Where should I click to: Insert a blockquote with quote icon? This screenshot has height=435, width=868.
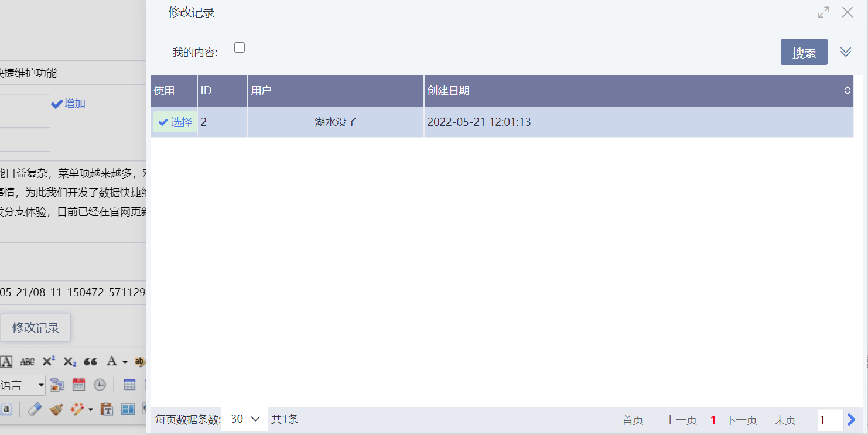click(90, 362)
